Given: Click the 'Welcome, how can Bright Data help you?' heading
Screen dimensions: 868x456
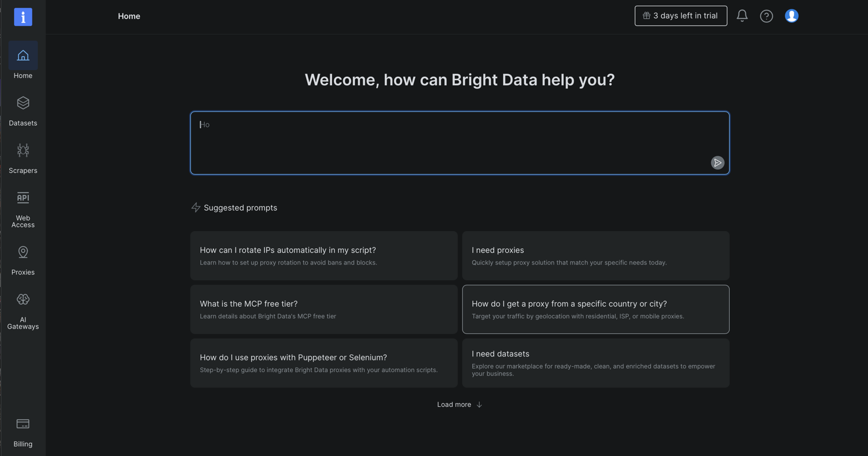Looking at the screenshot, I should (459, 80).
